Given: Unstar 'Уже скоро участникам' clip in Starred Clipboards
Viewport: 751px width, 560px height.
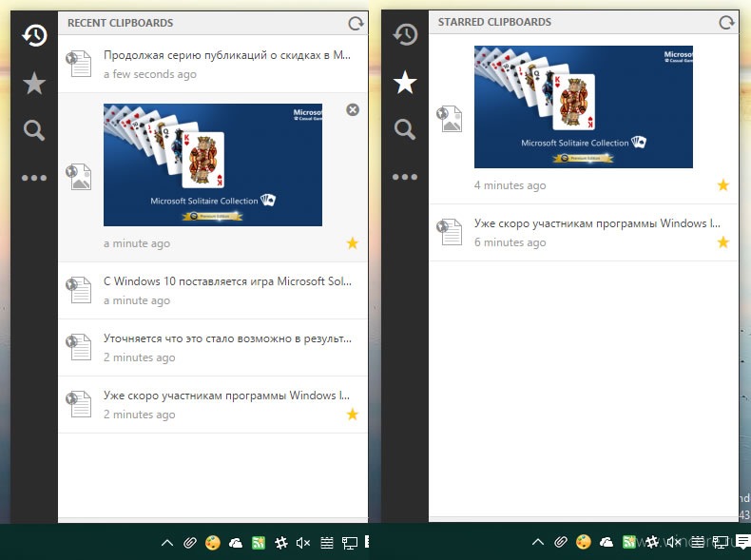Looking at the screenshot, I should (x=723, y=242).
